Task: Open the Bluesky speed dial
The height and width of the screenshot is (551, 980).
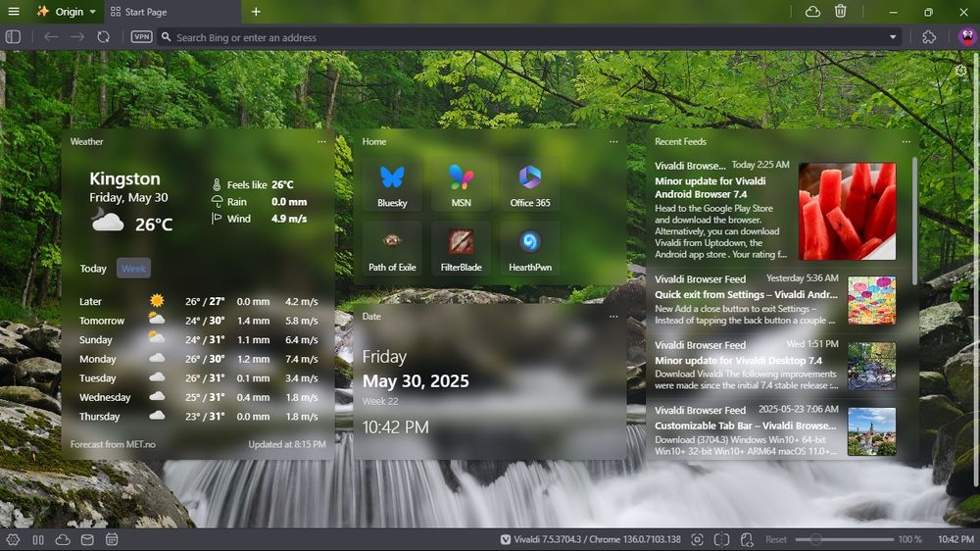Action: (392, 184)
